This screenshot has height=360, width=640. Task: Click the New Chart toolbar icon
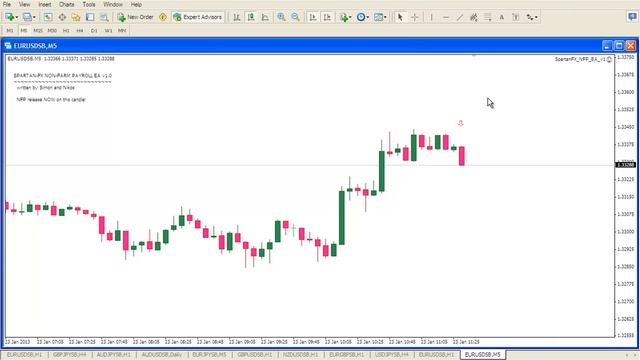coord(9,17)
